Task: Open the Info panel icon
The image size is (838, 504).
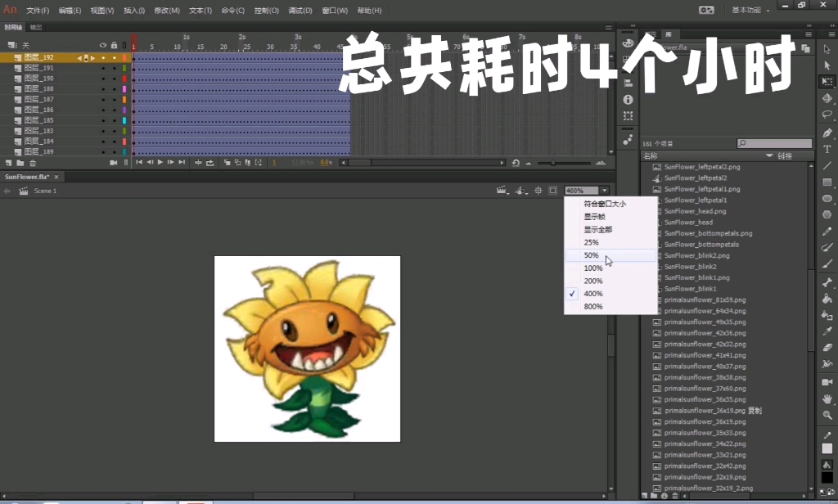Action: pos(628,100)
